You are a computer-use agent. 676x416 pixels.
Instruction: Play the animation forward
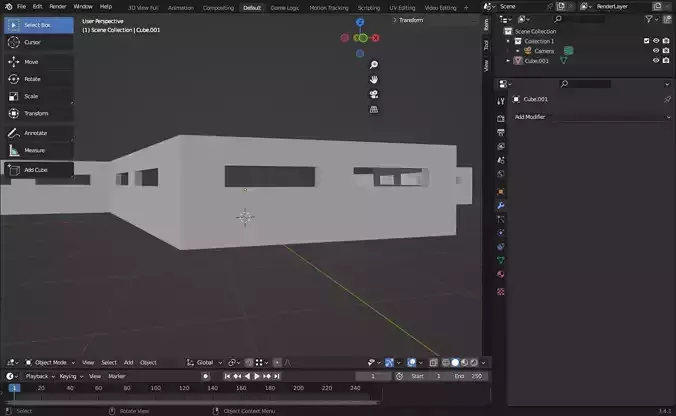[257, 376]
